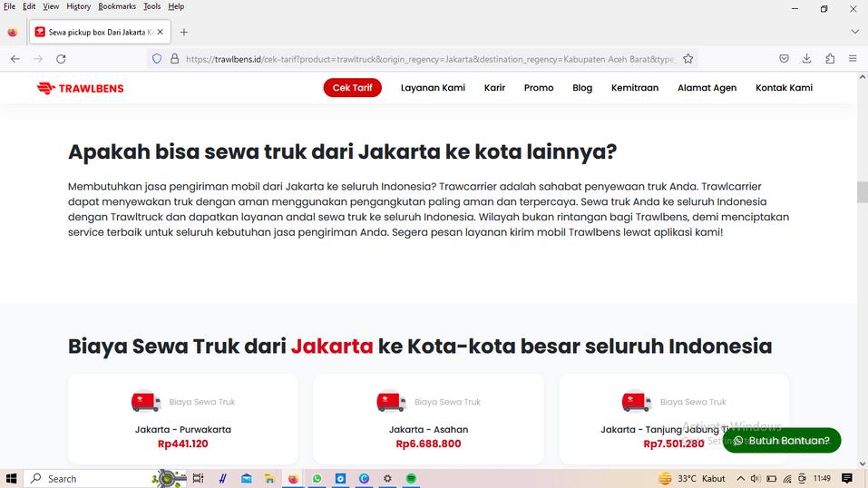The image size is (868, 488).
Task: Open WhatsApp from taskbar
Action: pyautogui.click(x=317, y=479)
